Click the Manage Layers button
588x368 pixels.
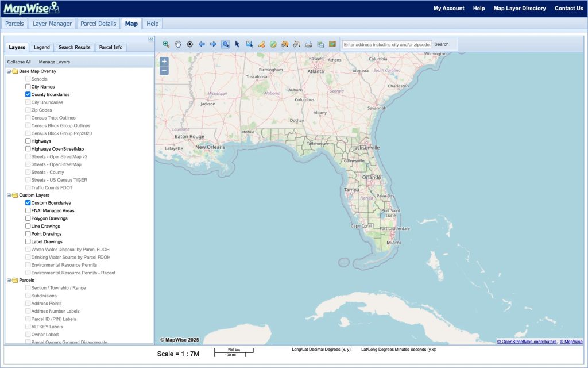tap(55, 62)
